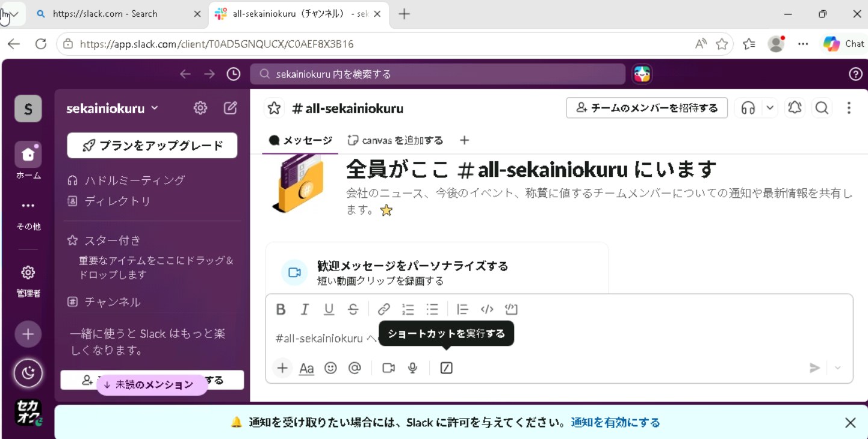Open channel notification bell settings
The width and height of the screenshot is (868, 439).
795,108
